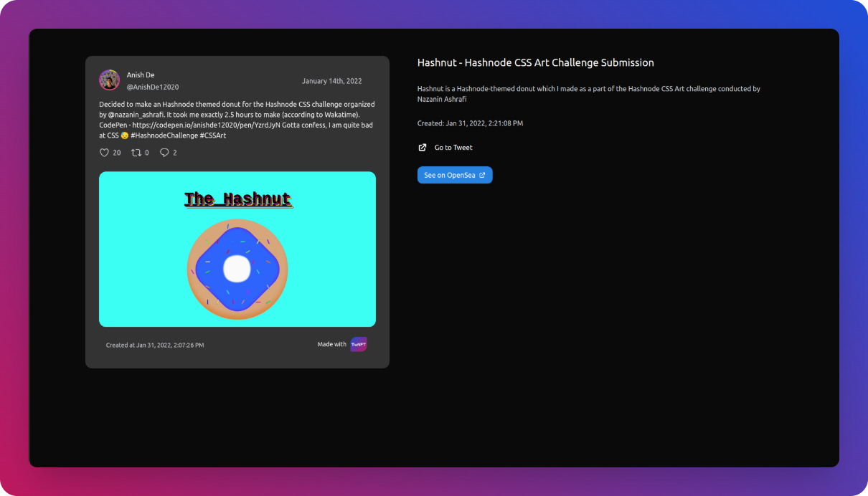Click the TwNFT logo badge
Image resolution: width=868 pixels, height=496 pixels.
359,345
